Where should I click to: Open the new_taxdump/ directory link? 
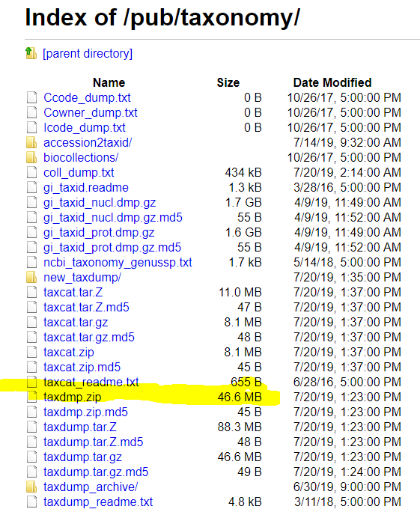[x=82, y=277]
